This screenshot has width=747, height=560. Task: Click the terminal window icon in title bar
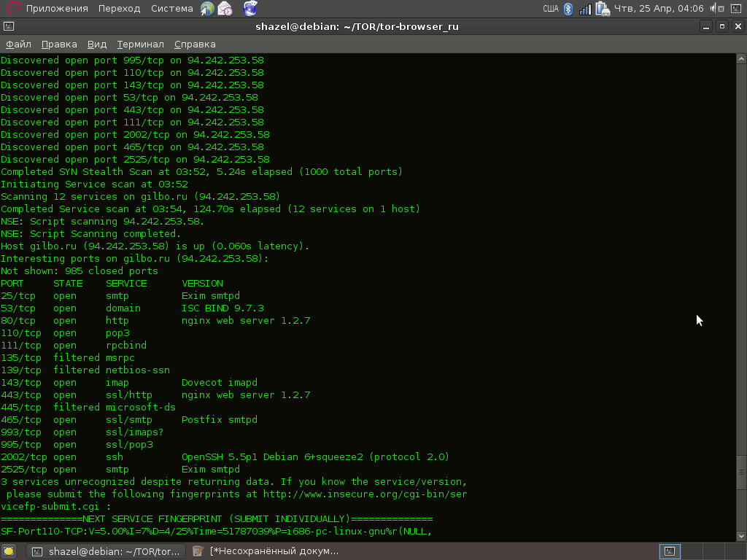[x=9, y=26]
